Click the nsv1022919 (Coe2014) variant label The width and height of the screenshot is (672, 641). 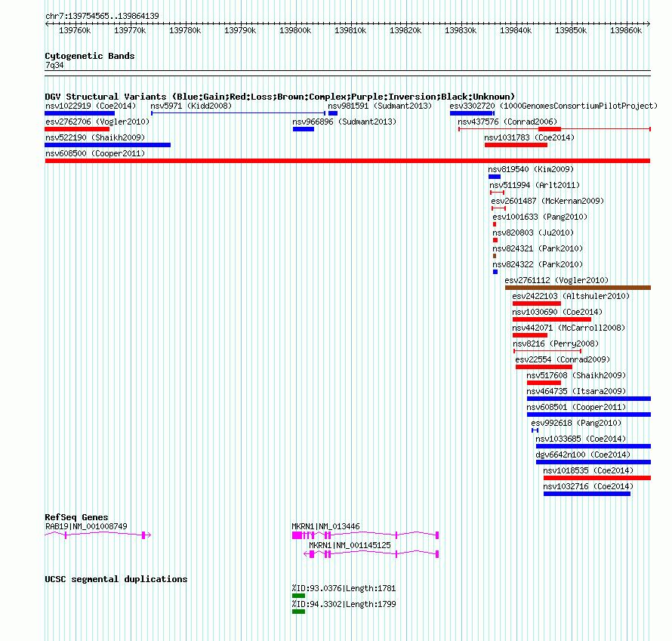pos(91,106)
